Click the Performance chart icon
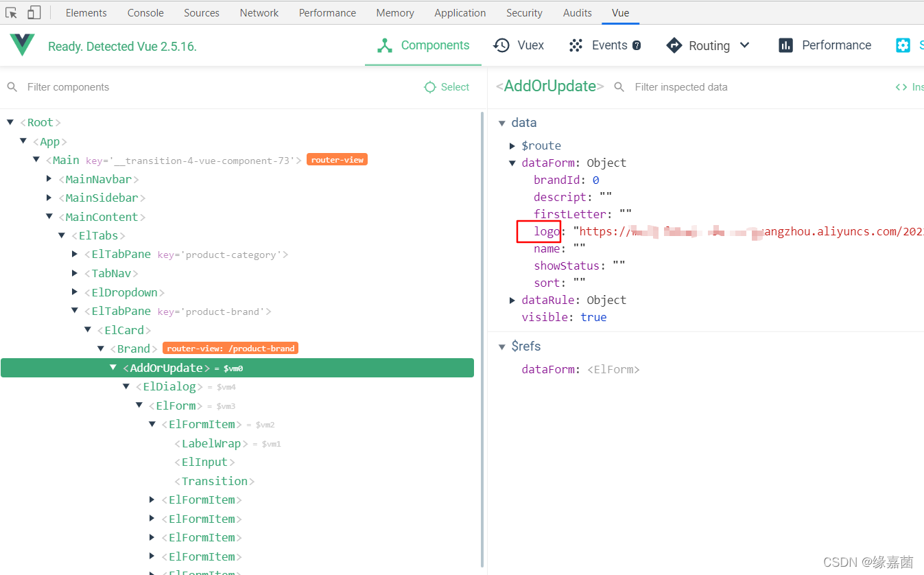 tap(785, 45)
